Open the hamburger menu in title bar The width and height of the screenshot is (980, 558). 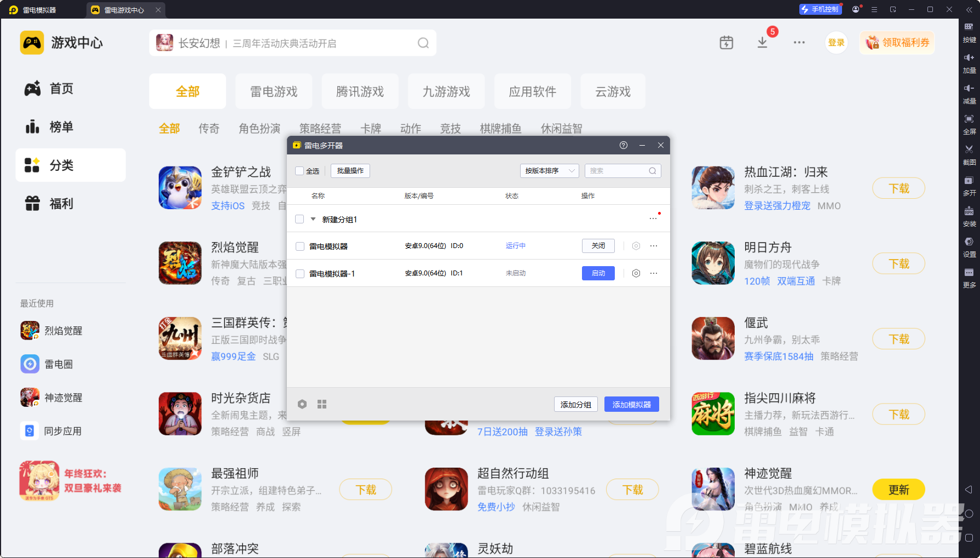click(x=874, y=9)
